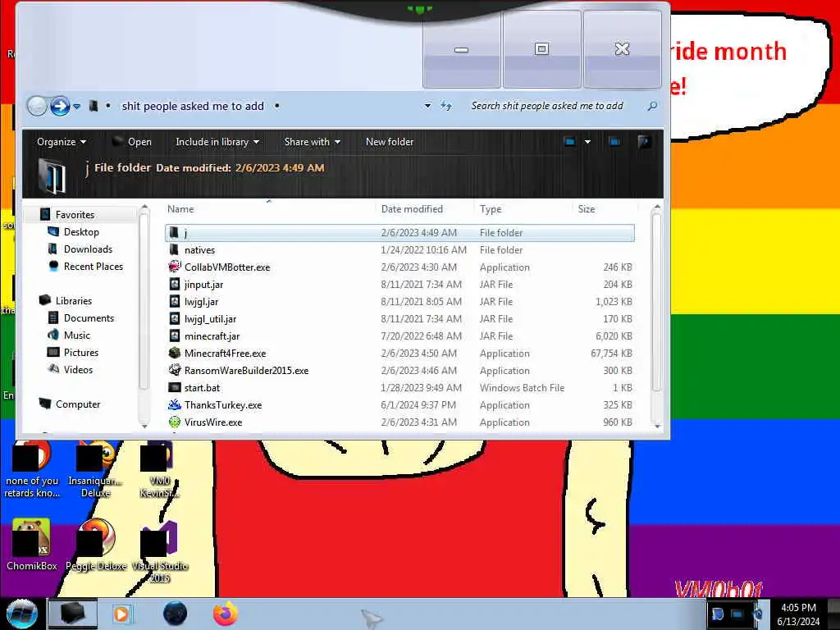Open the recent locations dropdown arrow
This screenshot has height=630, width=840.
pyautogui.click(x=77, y=107)
